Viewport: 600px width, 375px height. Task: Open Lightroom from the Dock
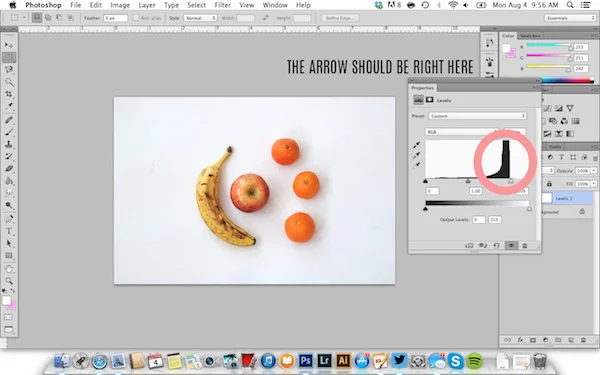pyautogui.click(x=324, y=361)
